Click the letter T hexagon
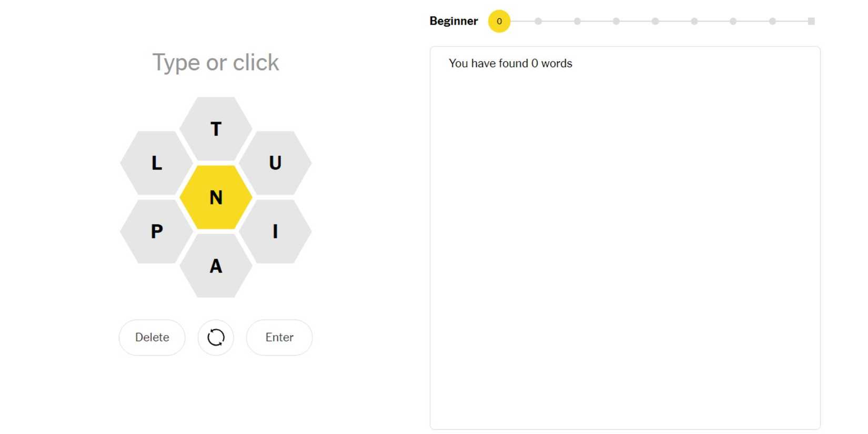Screen dimensions: 868x434 (216, 129)
